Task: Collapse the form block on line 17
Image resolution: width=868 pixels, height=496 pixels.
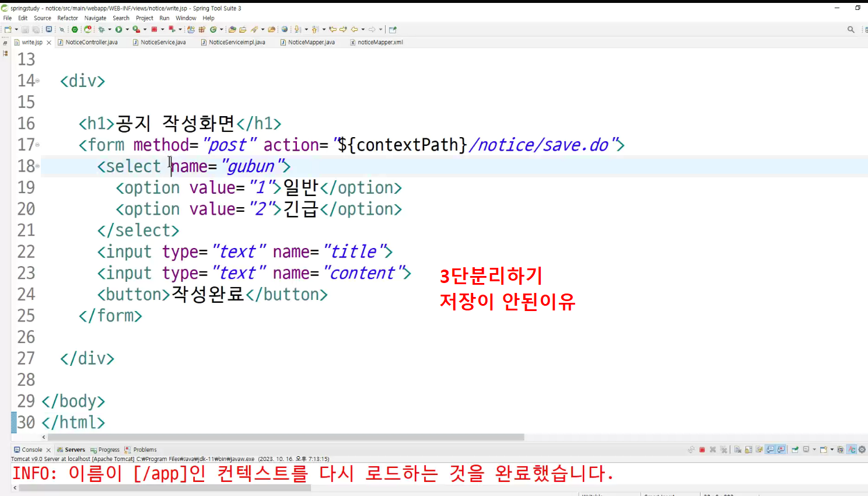Action: click(38, 145)
